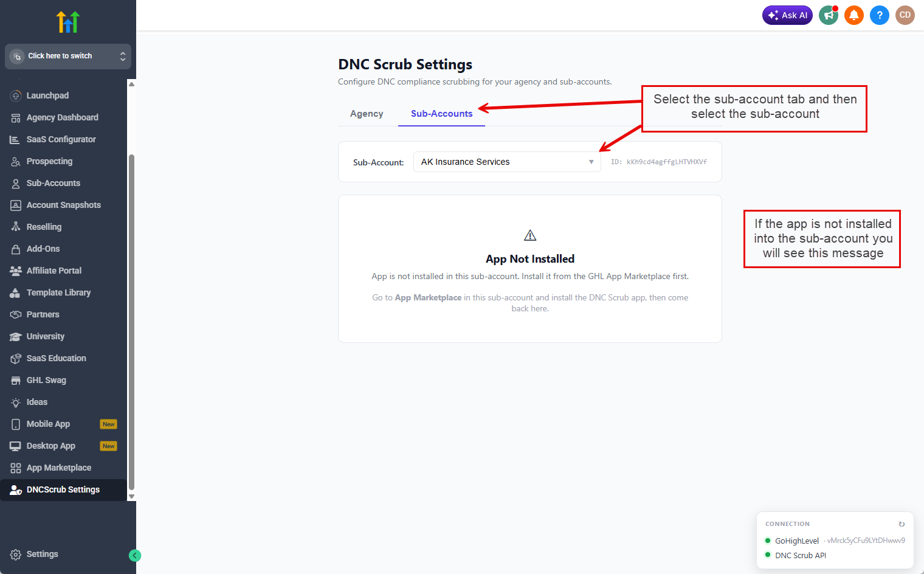
Task: Click the help question mark icon
Action: (880, 15)
